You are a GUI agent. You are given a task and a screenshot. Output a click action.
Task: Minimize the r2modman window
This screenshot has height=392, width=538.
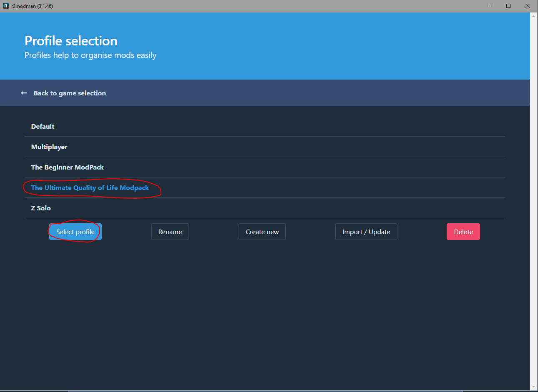[490, 6]
